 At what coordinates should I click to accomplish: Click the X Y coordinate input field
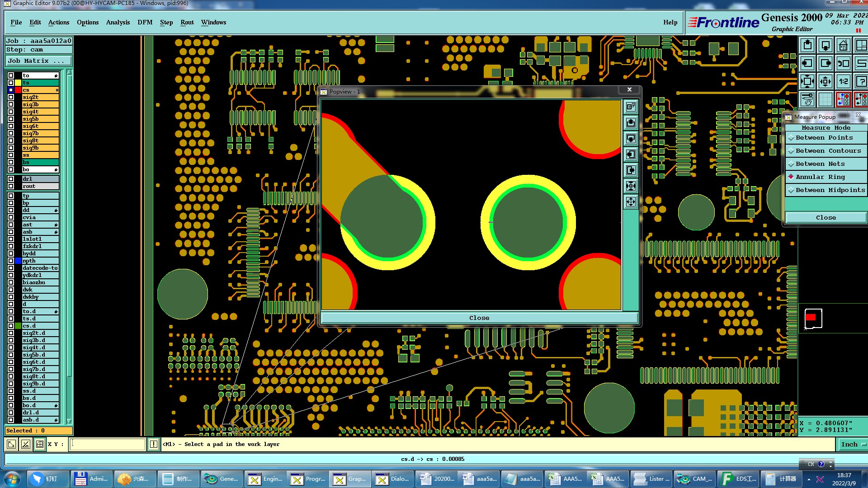tap(108, 444)
